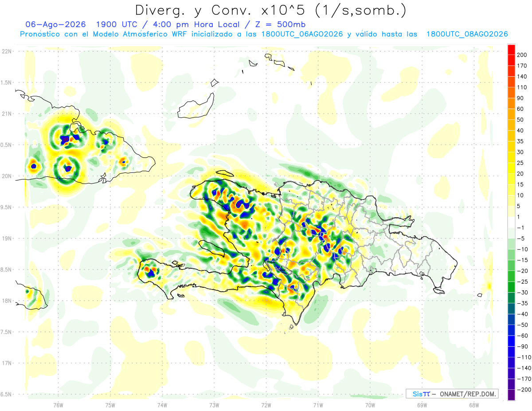This screenshot has height=411, width=532.
Task: Click the '73W' longitude label
Action: pyautogui.click(x=214, y=405)
